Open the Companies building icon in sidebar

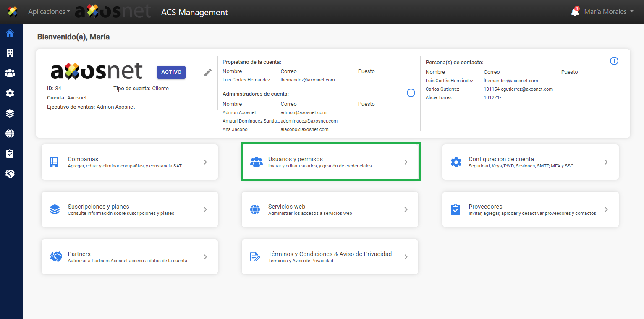(10, 53)
